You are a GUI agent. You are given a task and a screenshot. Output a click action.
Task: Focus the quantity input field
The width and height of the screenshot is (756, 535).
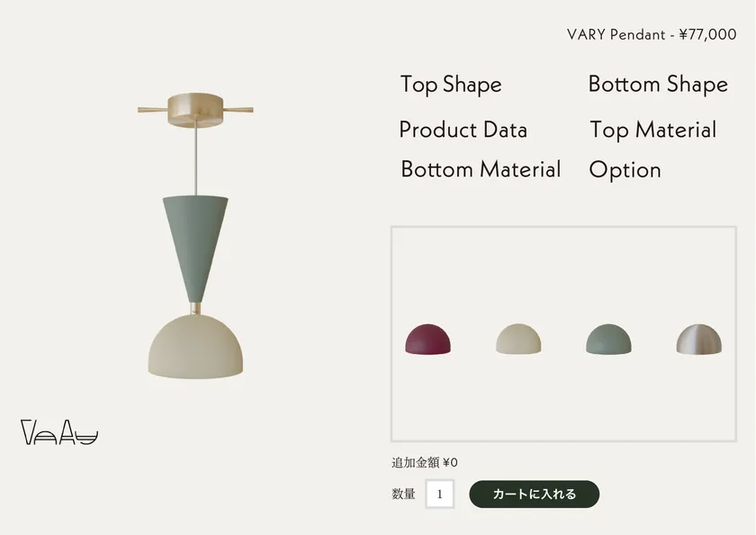(439, 494)
